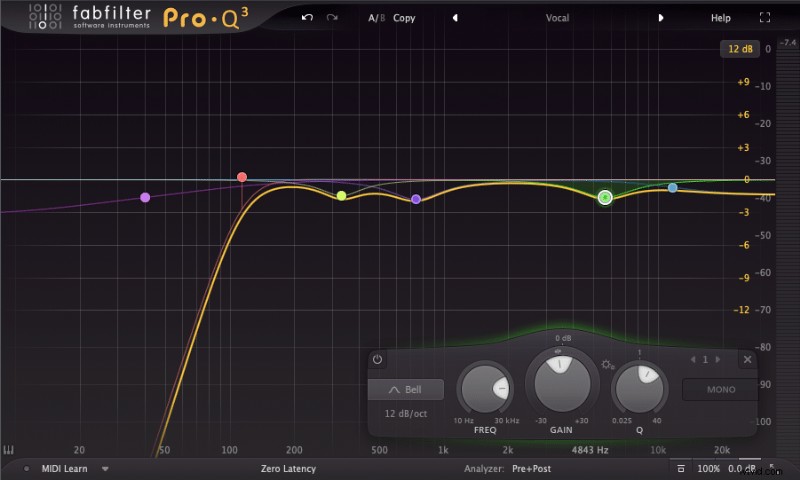This screenshot has height=480, width=800.
Task: Open the Help menu
Action: coord(720,18)
